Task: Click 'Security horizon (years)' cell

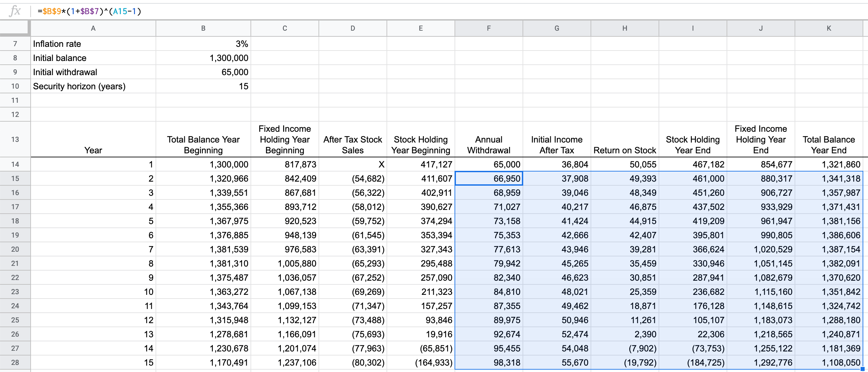Action: (x=93, y=86)
